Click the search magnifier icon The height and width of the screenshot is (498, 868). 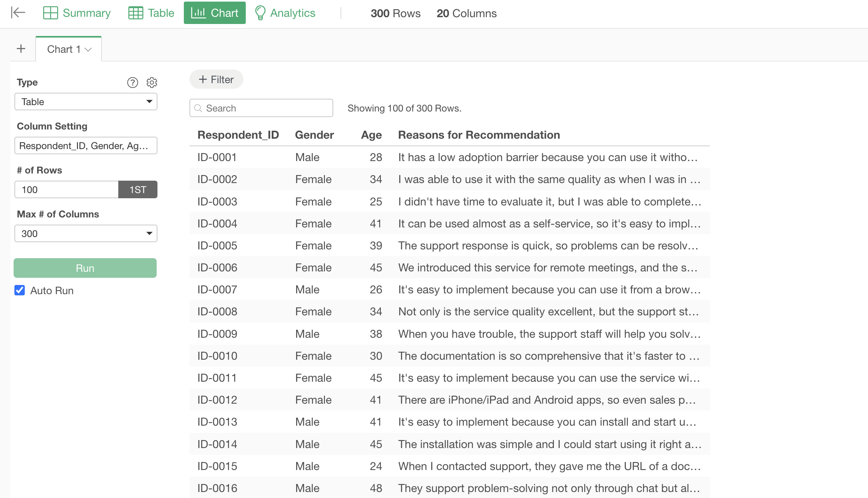198,108
